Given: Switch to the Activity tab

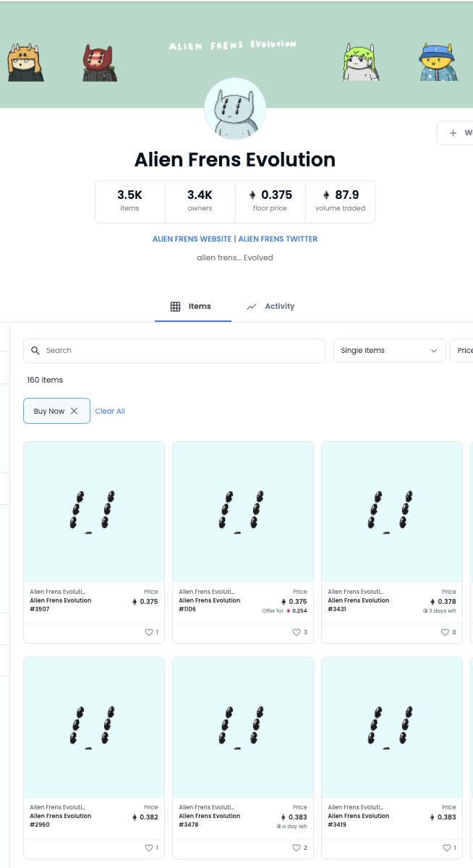Looking at the screenshot, I should coord(270,307).
